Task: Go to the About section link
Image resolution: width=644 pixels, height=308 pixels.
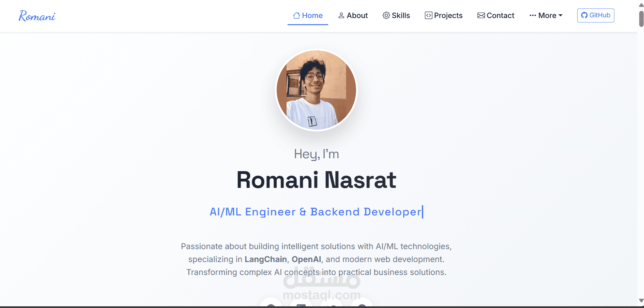Action: 353,15
